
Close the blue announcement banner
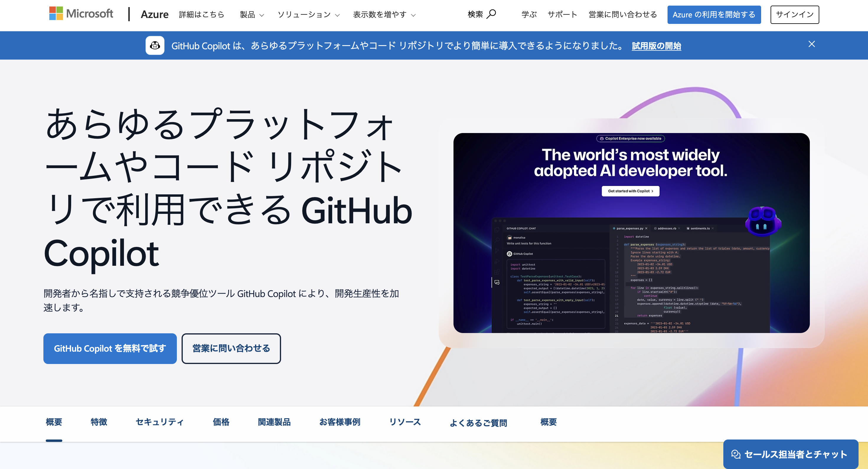(811, 44)
